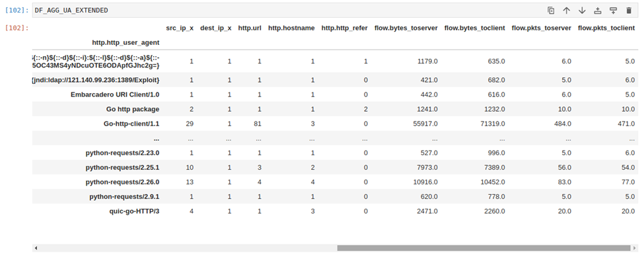Click the 10452.0 bytes_toclient value
The image size is (644, 253).
(493, 182)
